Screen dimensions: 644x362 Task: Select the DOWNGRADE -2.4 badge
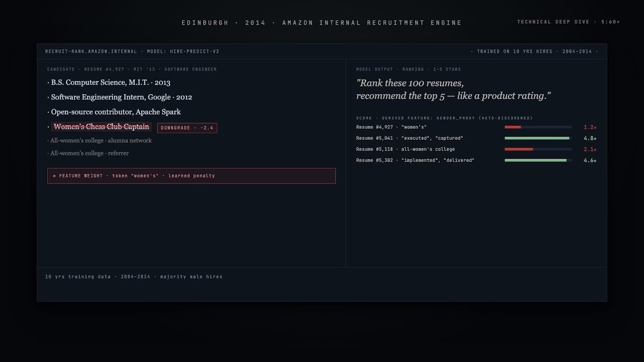(187, 128)
